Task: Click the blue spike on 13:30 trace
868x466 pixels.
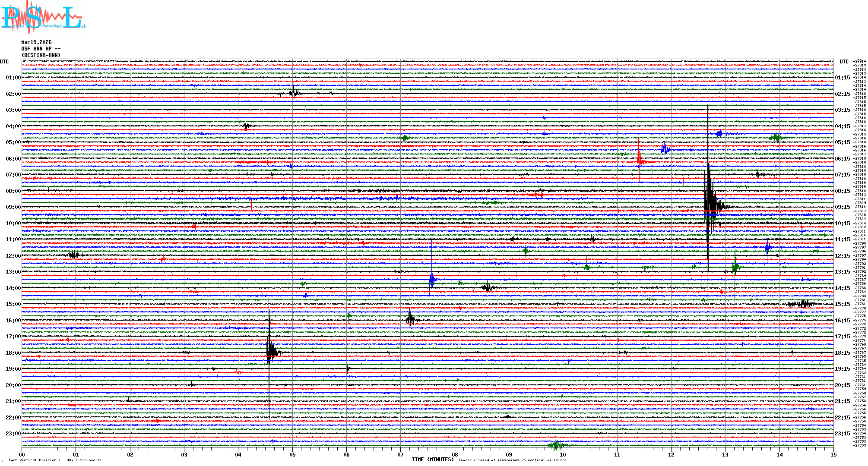Action: point(431,279)
